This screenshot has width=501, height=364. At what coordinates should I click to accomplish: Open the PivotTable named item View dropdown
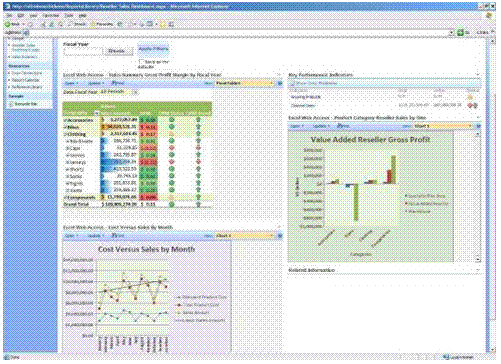tap(244, 83)
